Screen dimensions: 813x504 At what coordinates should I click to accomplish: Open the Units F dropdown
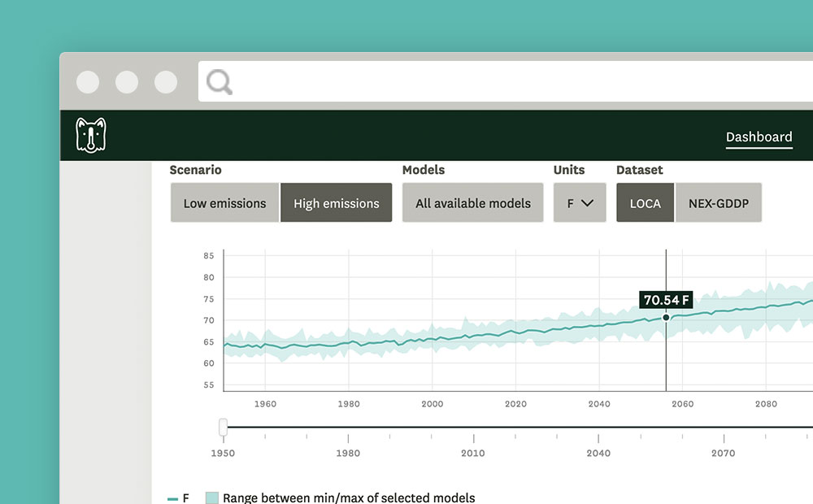coord(580,203)
